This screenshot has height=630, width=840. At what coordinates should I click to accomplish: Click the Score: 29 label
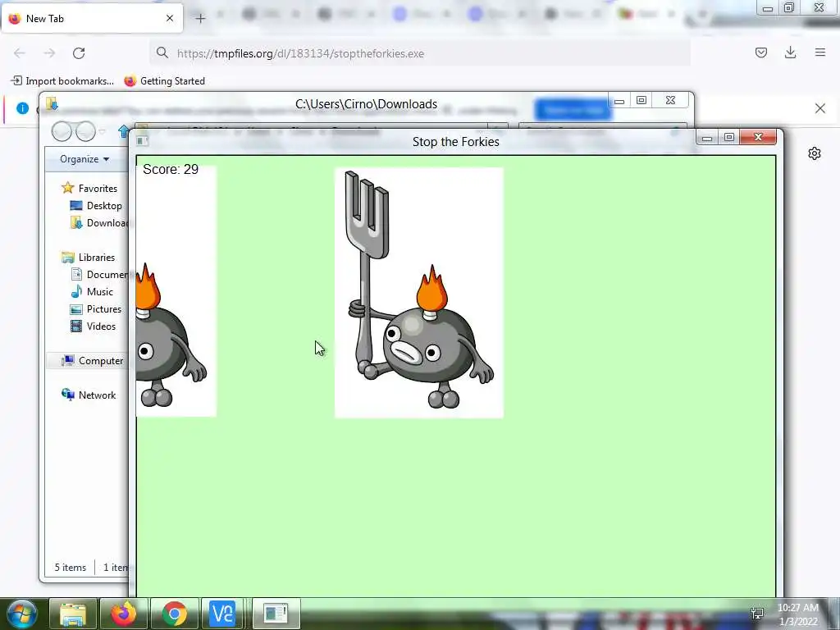point(171,169)
